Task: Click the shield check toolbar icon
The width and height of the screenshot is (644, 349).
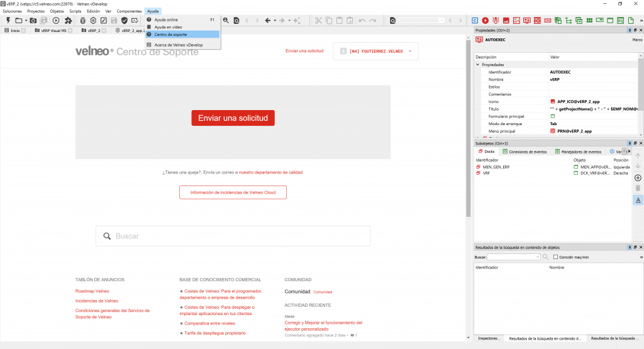Action: (x=125, y=20)
